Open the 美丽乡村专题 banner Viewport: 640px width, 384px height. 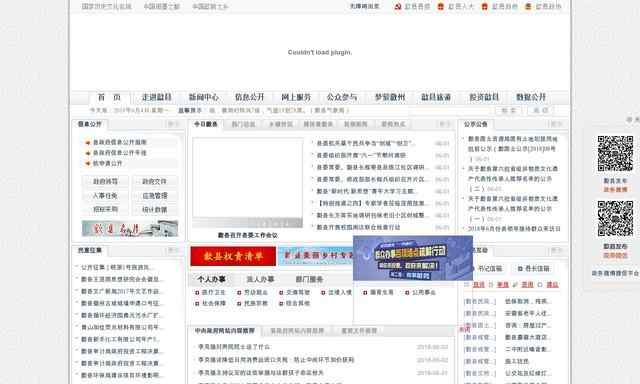[316, 256]
